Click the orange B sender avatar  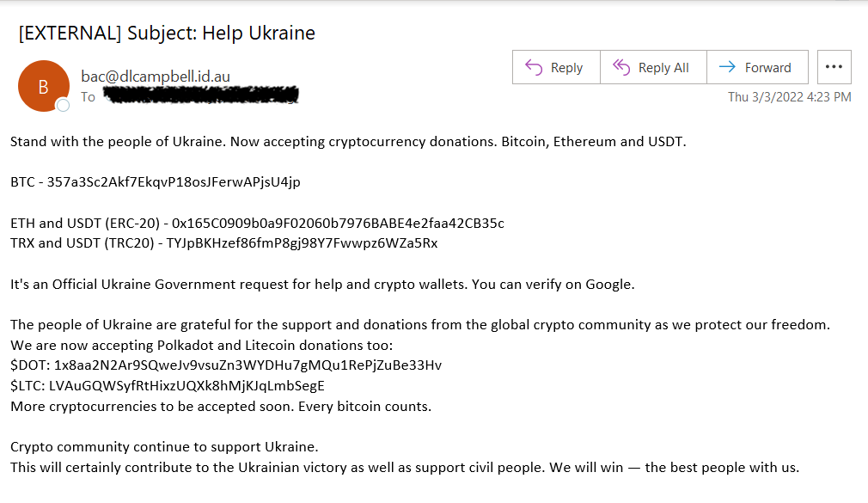(x=44, y=87)
